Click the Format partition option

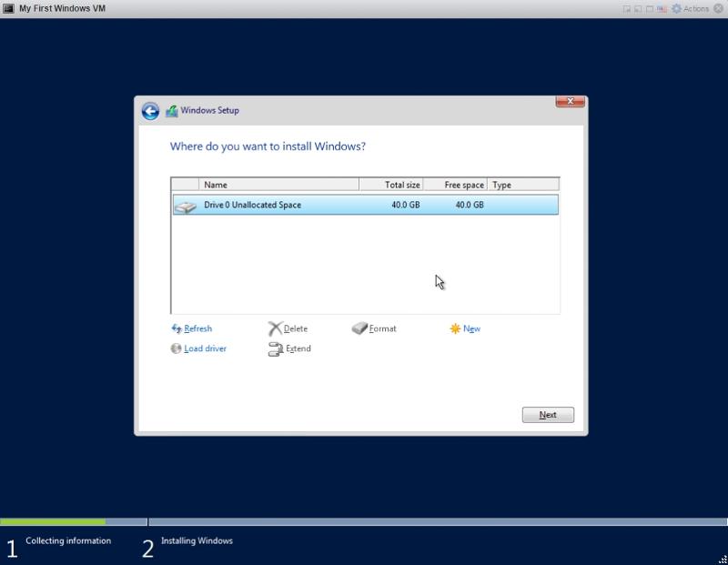[x=374, y=328]
